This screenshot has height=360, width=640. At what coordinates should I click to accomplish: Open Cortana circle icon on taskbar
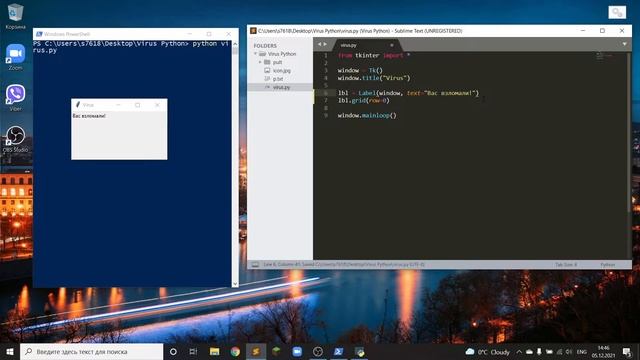click(173, 351)
